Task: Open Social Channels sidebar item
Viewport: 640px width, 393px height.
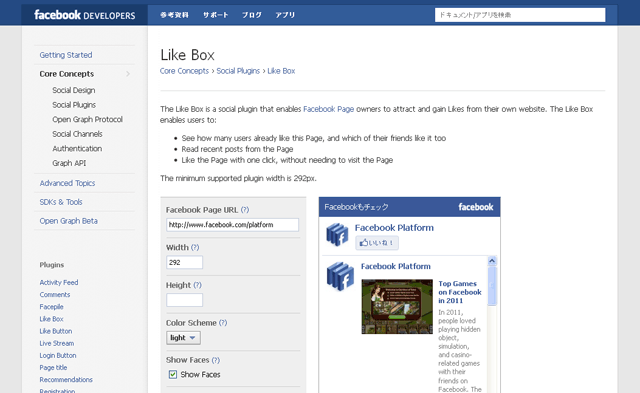Action: tap(77, 134)
